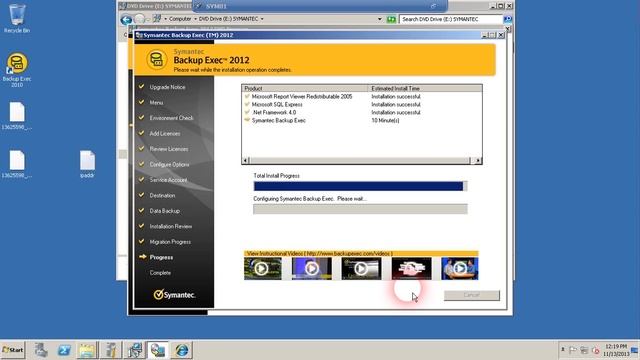Play the fourth instructional video thumbnail
Screen dimensions: 640x360
pos(411,269)
